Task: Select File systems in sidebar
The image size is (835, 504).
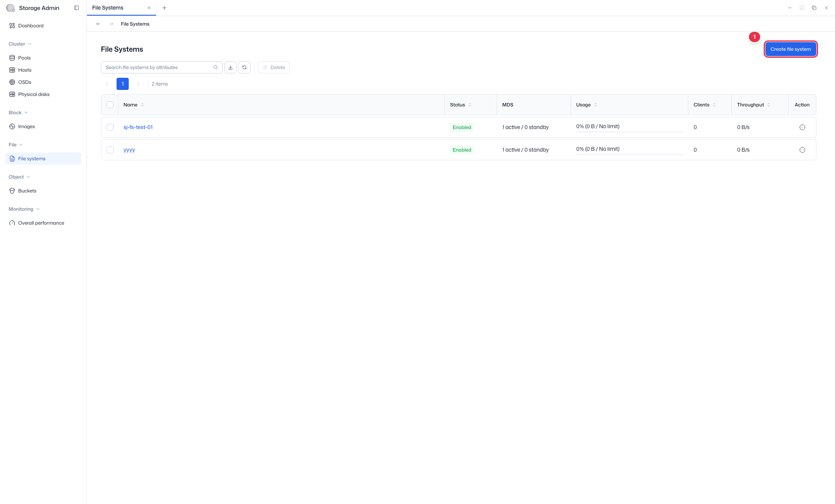Action: [x=43, y=159]
